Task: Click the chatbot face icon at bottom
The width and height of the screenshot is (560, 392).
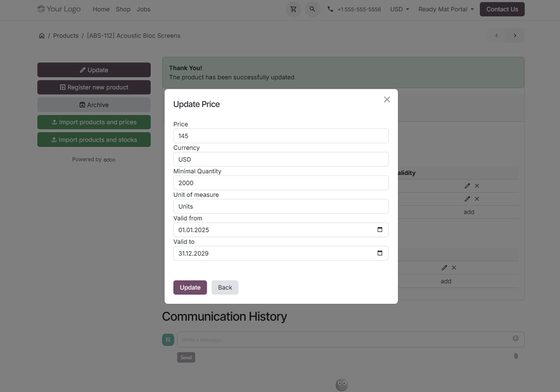Action: click(x=342, y=385)
